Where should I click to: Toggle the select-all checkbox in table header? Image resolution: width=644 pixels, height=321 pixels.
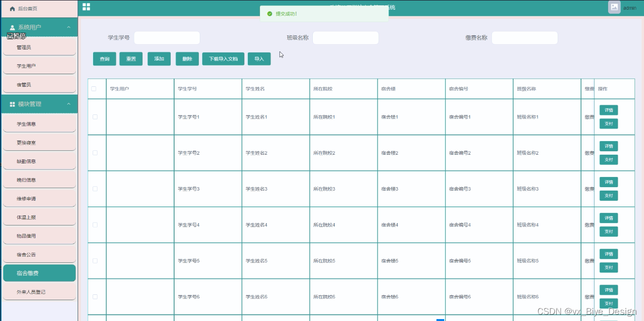click(x=94, y=89)
